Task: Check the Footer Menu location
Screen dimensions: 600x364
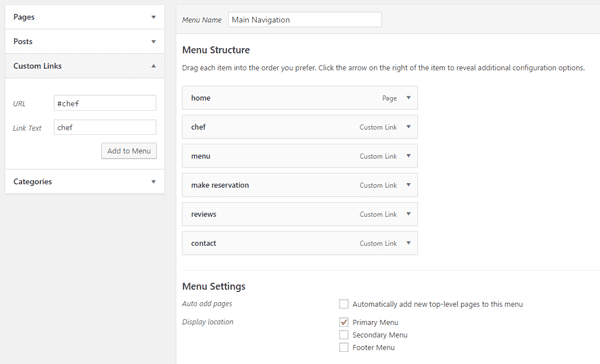Action: point(344,348)
